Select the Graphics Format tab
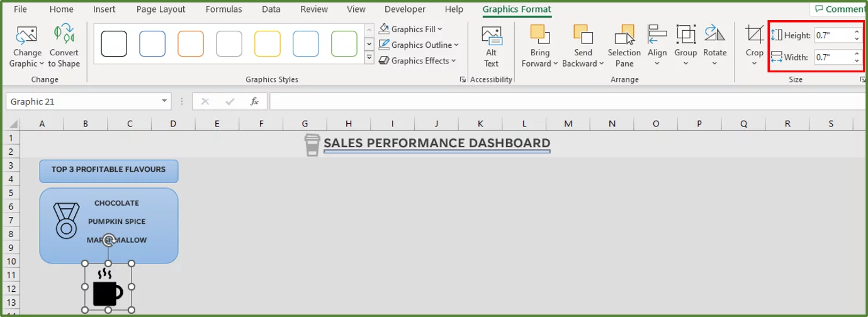The width and height of the screenshot is (868, 317). 517,9
